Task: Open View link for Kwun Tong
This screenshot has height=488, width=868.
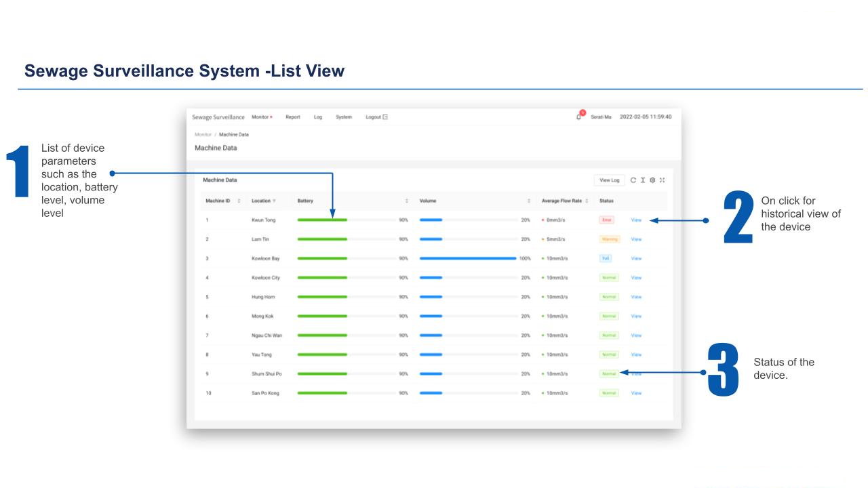Action: 635,220
